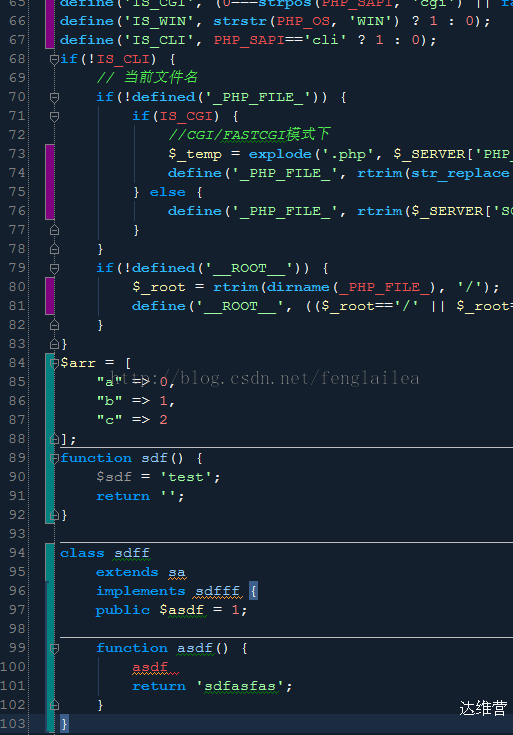Click the 'dirname' function call

(x=298, y=287)
